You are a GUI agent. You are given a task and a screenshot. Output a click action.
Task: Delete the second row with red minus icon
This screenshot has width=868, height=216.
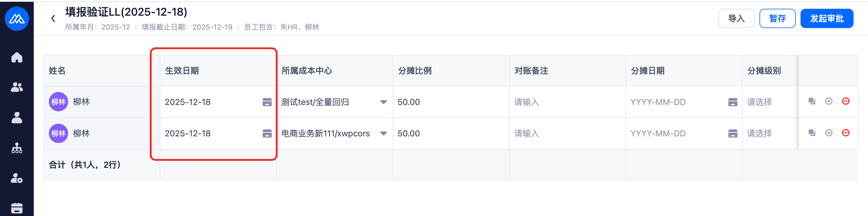click(845, 133)
